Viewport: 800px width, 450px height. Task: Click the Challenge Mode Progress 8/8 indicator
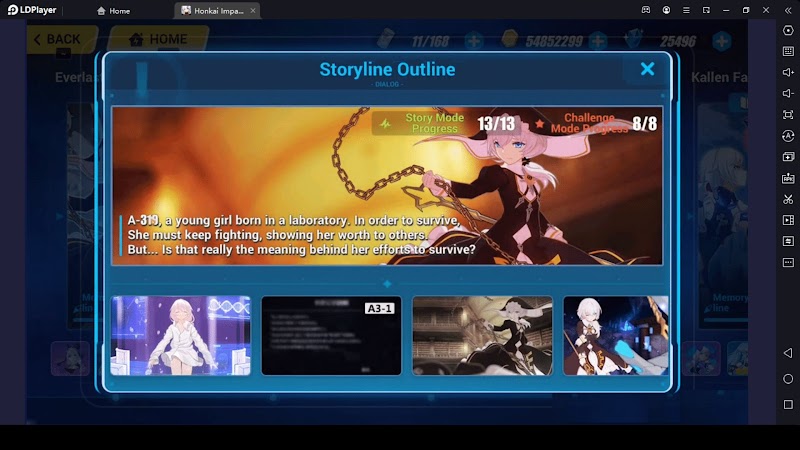coord(596,123)
